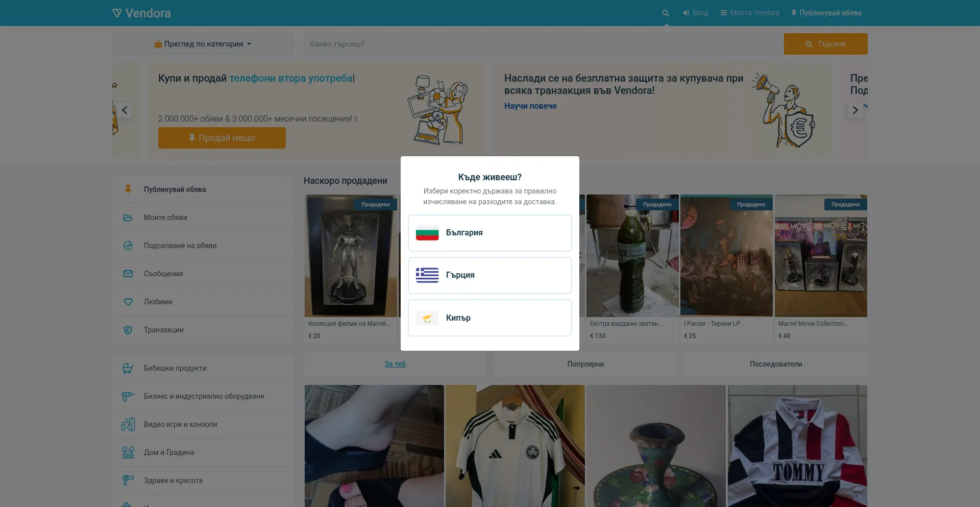Screen dimensions: 980x507
Task: Click hair dryer icon for Здраве и красота
Action: pyautogui.click(x=128, y=480)
